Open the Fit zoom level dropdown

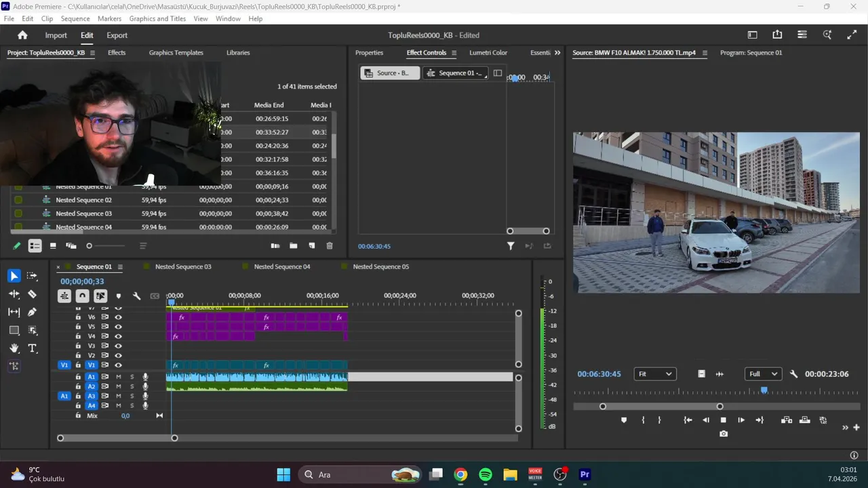655,374
